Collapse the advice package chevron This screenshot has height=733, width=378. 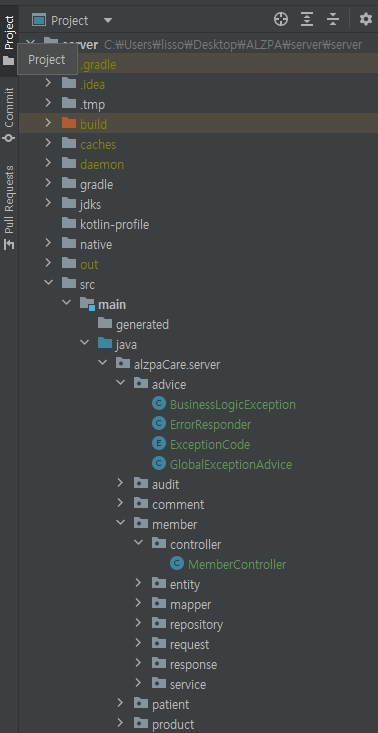pos(121,382)
